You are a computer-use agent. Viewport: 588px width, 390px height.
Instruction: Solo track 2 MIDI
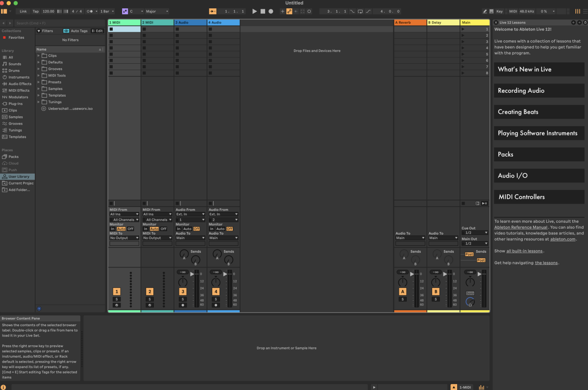click(149, 299)
